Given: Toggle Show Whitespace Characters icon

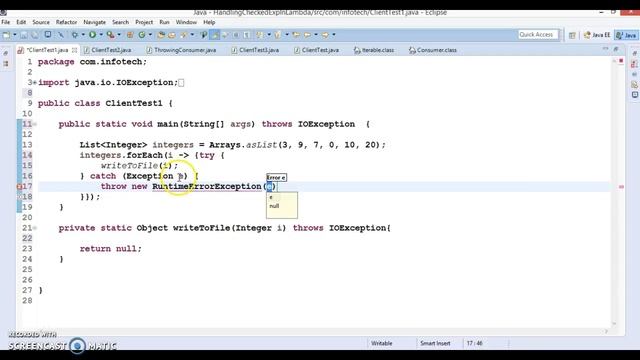Looking at the screenshot, I should [247, 35].
